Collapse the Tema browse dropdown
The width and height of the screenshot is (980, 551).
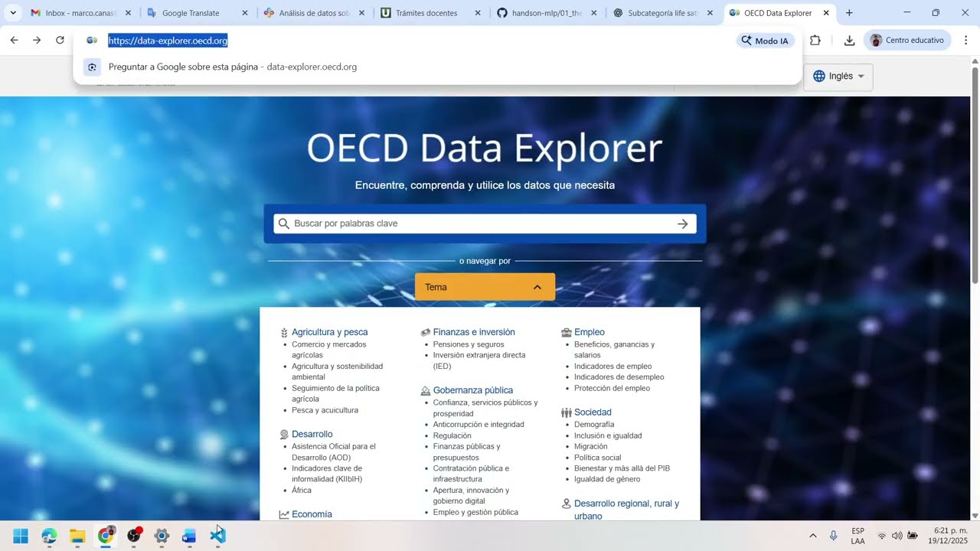(x=485, y=287)
